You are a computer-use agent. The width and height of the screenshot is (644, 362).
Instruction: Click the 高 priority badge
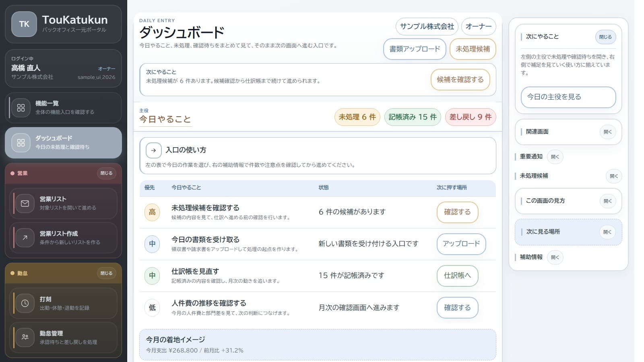click(152, 212)
